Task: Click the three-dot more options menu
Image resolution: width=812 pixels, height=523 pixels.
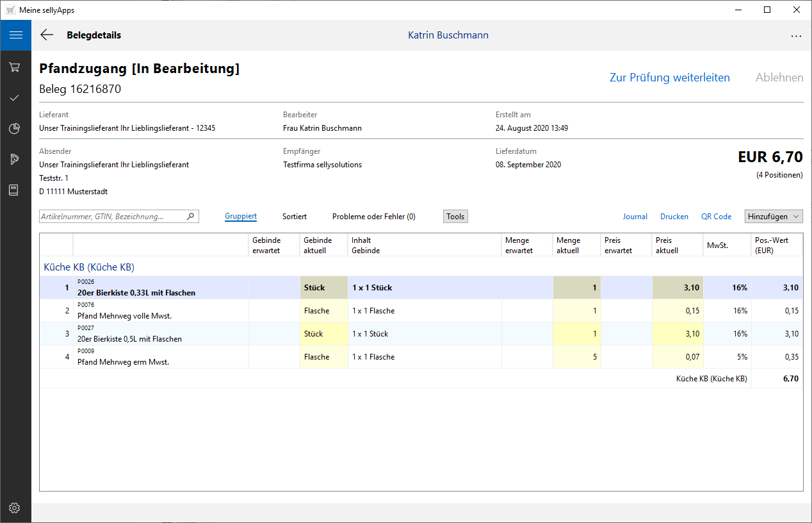Action: [x=796, y=36]
